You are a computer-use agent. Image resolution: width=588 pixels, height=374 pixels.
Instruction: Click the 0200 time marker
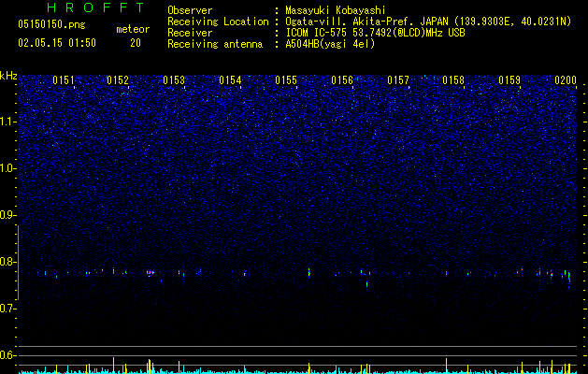click(x=566, y=80)
